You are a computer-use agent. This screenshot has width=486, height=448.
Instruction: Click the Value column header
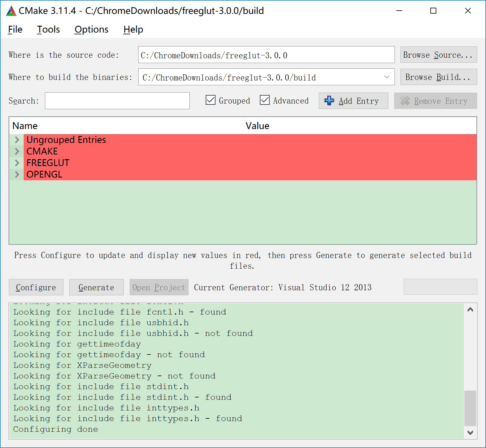pos(360,126)
